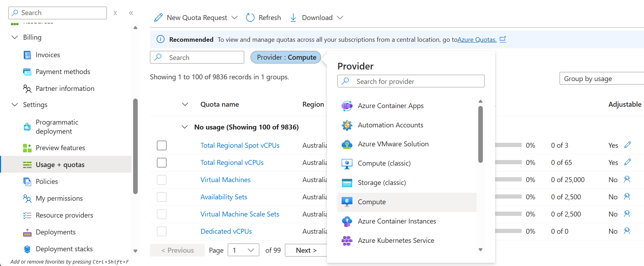The image size is (644, 266).
Task: Check the Total Regional vCPUs checkbox
Action: 162,162
